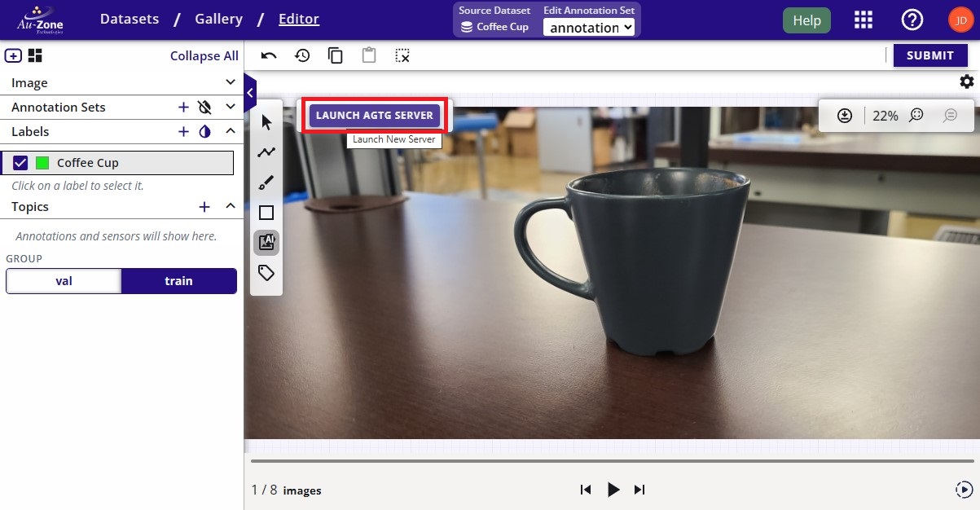Image resolution: width=980 pixels, height=510 pixels.
Task: Zoom out of the image
Action: point(950,116)
